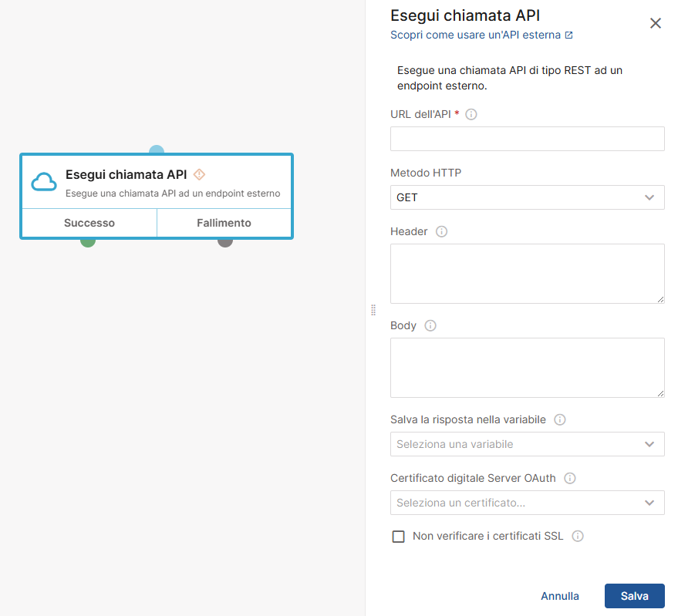Screen dimensions: 678x616
Task: Close the Esegui chiamata API panel
Action: point(656,23)
